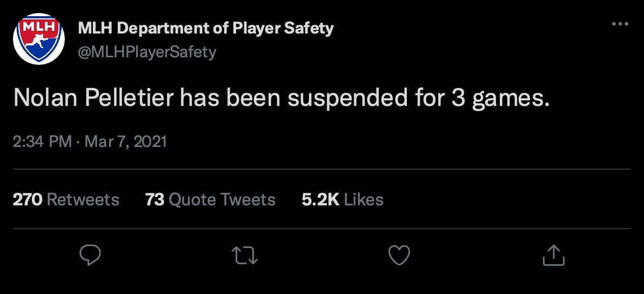644x294 pixels.
Task: Click the @MLHPlayerSafety handle
Action: click(x=147, y=52)
